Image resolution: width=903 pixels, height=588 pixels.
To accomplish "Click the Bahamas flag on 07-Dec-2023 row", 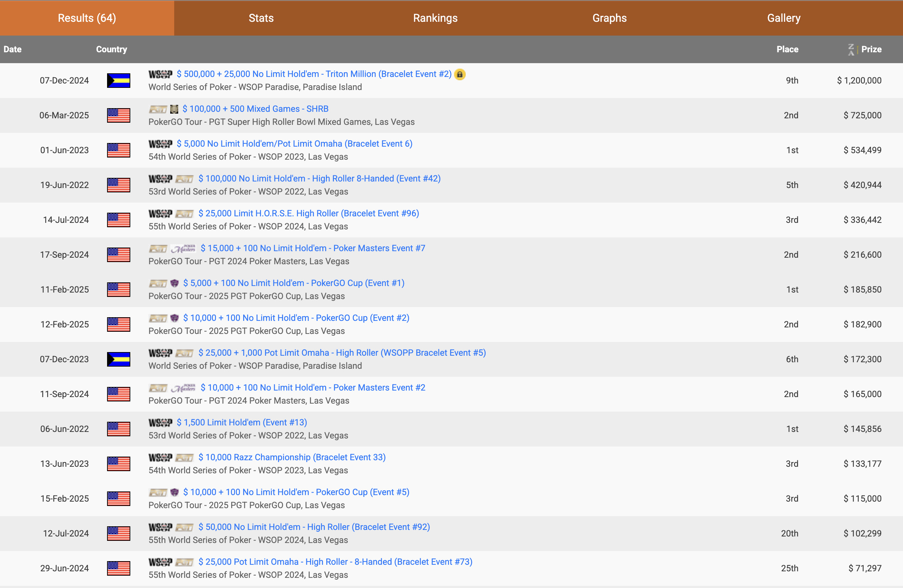I will coord(118,359).
